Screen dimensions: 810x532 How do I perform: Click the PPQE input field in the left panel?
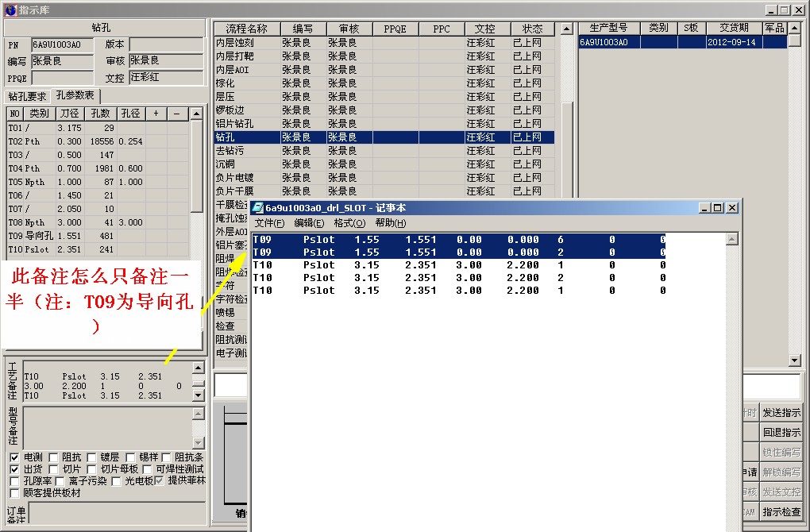62,78
